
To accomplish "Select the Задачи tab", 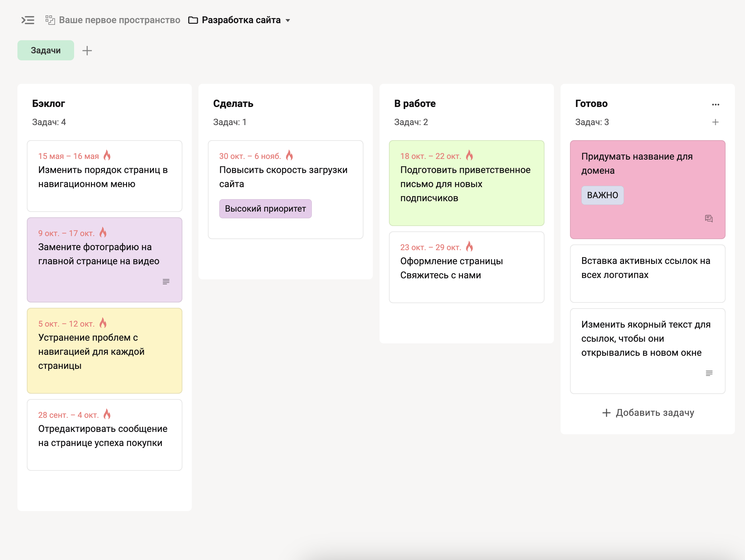I will click(x=46, y=51).
